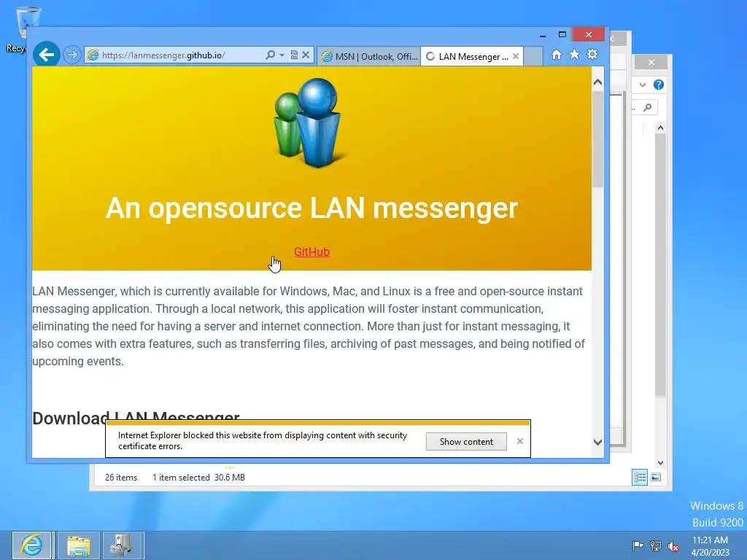This screenshot has height=560, width=747.
Task: Open the clock showing 11:21 AM
Action: (x=710, y=545)
